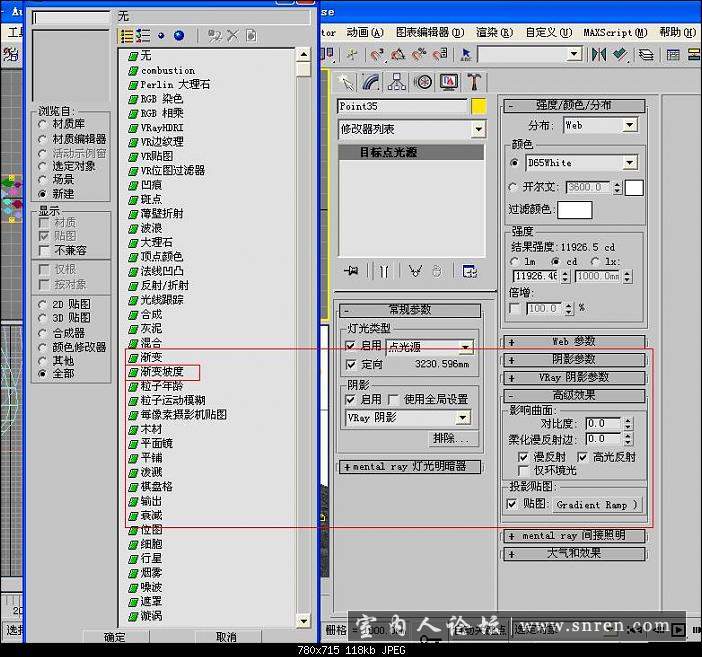Open the Utilities hammer panel tab
The image size is (702, 657).
[474, 82]
